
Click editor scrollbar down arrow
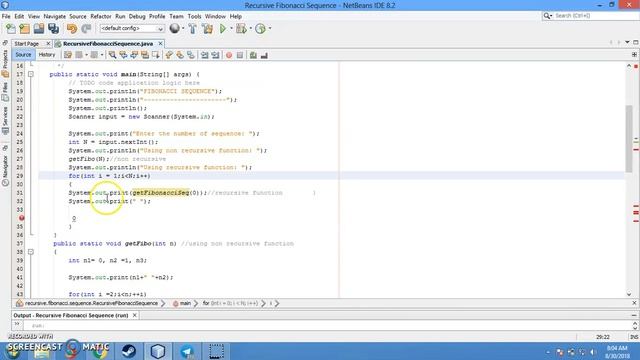click(x=629, y=294)
